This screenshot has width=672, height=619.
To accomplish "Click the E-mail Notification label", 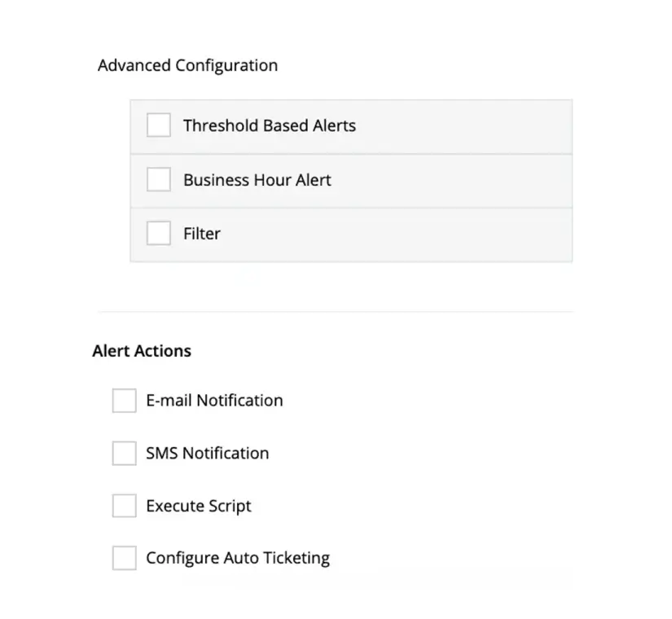I will pos(213,400).
